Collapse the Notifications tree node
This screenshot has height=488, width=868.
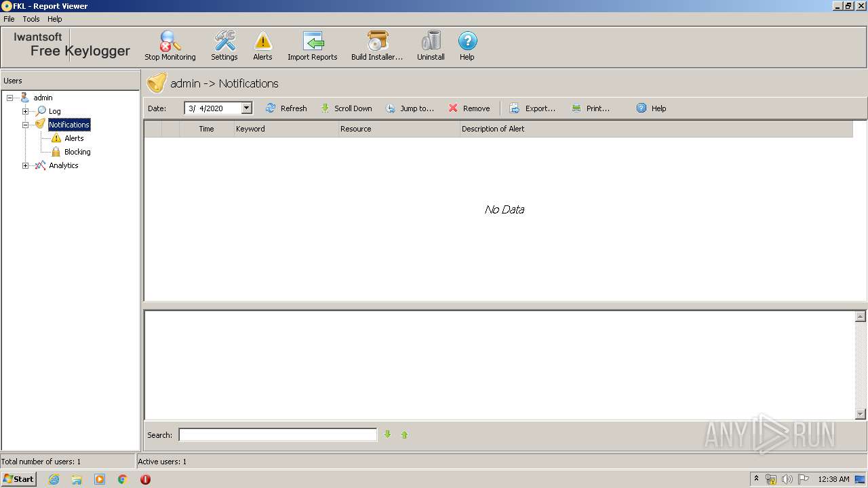point(26,125)
